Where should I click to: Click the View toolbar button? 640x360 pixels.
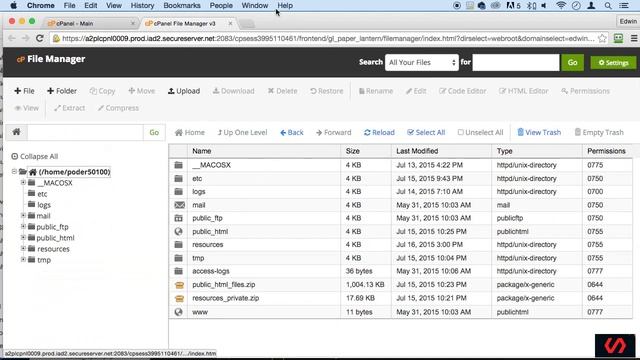point(27,108)
